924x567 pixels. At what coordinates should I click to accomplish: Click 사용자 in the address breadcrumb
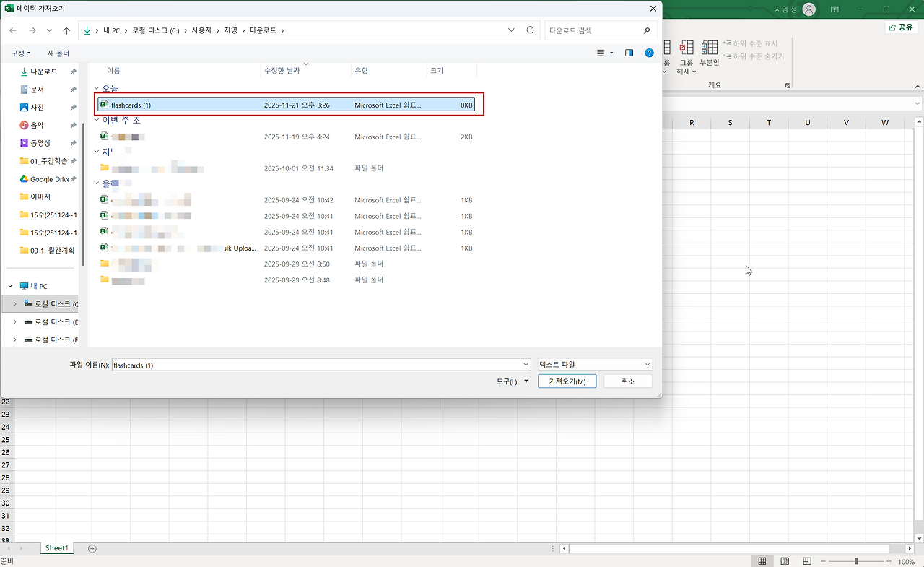coord(203,30)
